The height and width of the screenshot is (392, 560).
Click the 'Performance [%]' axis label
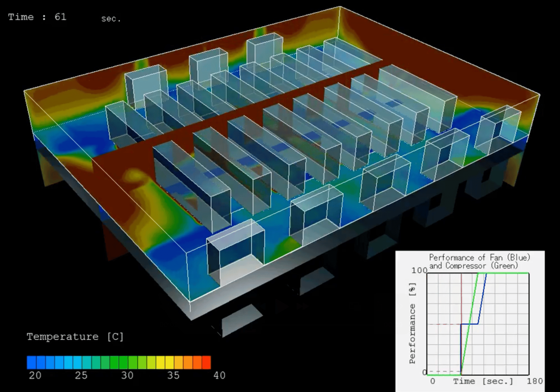pyautogui.click(x=412, y=324)
